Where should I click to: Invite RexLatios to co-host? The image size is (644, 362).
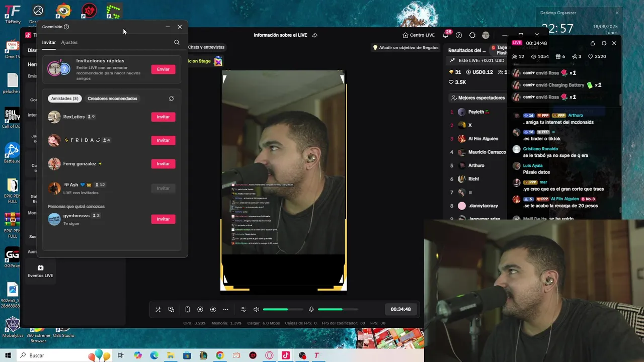click(x=163, y=117)
